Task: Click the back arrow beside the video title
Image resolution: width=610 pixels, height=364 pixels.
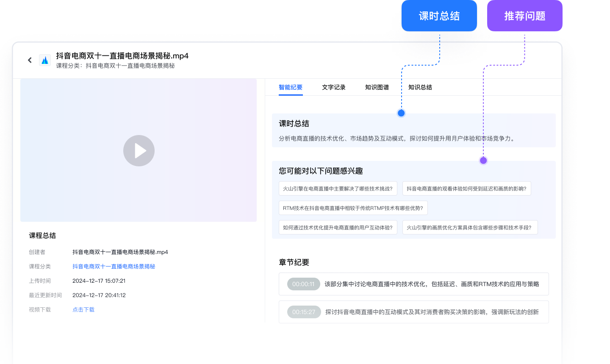Action: tap(30, 60)
